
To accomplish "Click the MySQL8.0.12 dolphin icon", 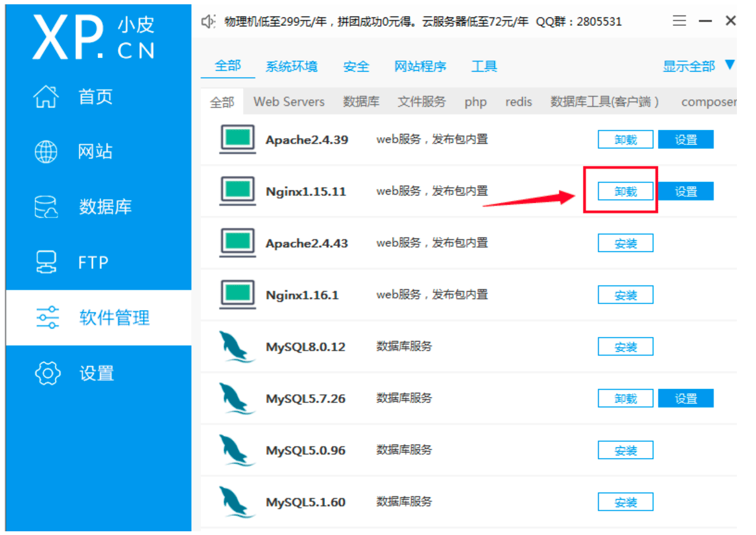I will point(237,347).
